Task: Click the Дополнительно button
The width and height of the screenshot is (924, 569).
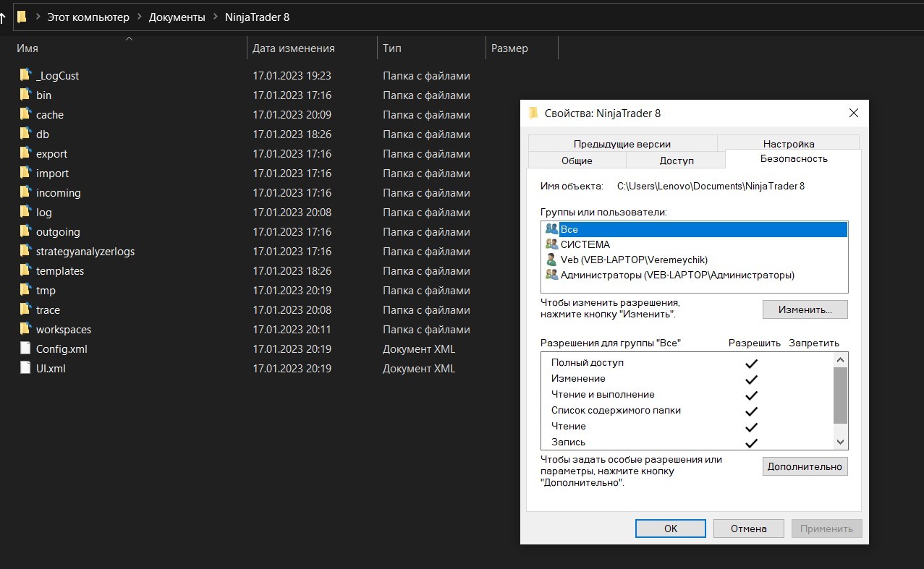Action: 805,466
